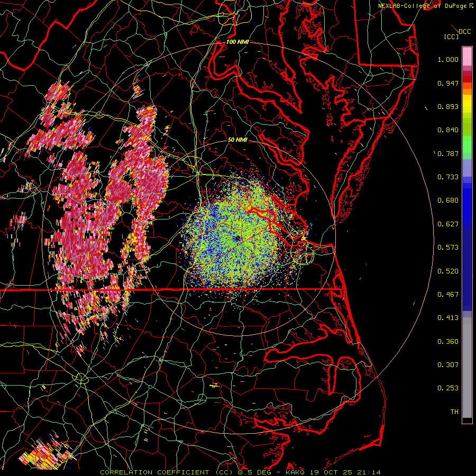This screenshot has height=476, width=476.
Task: Pick the dark navy segment of the color bar
Action: (467, 270)
